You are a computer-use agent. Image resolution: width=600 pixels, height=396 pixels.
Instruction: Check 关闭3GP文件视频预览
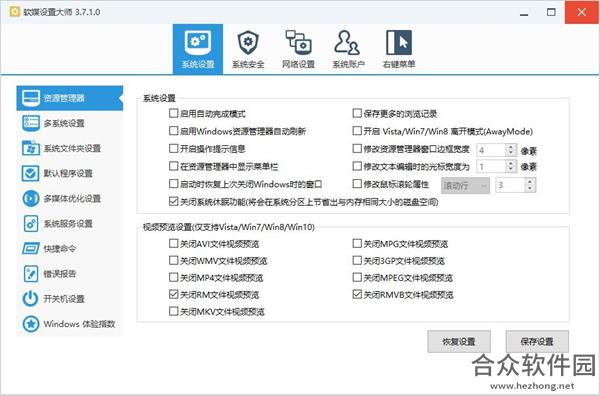(357, 261)
